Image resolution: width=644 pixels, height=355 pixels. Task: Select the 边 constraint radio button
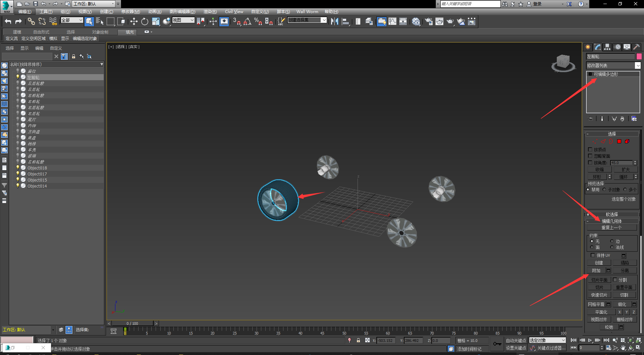[612, 241]
